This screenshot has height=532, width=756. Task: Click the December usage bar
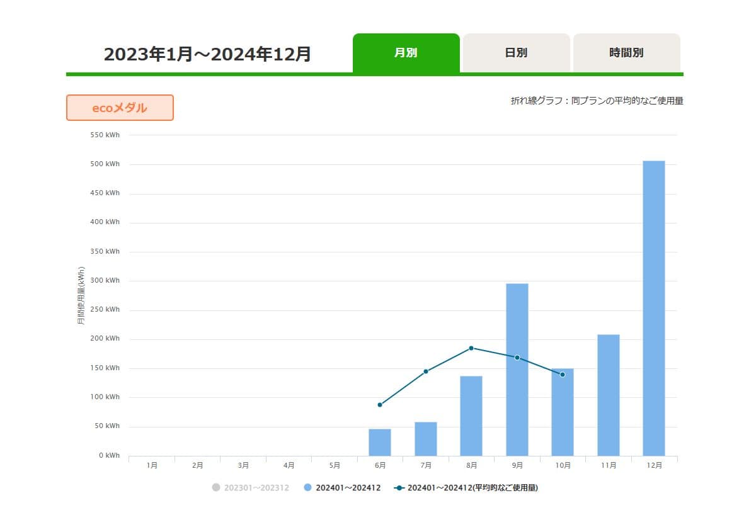point(654,308)
